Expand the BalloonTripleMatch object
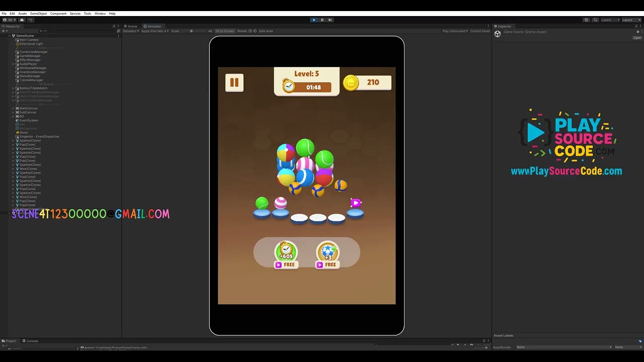Viewport: 644px width, 362px height. click(14, 88)
